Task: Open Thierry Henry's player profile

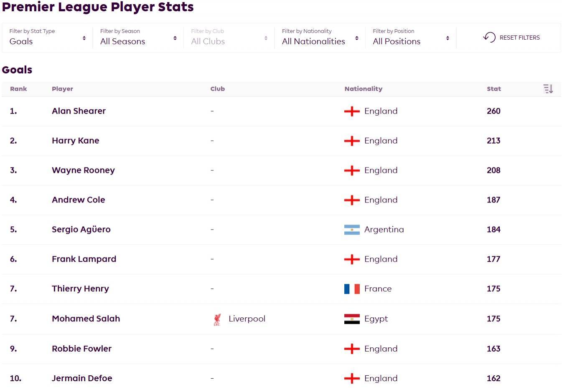Action: 80,289
